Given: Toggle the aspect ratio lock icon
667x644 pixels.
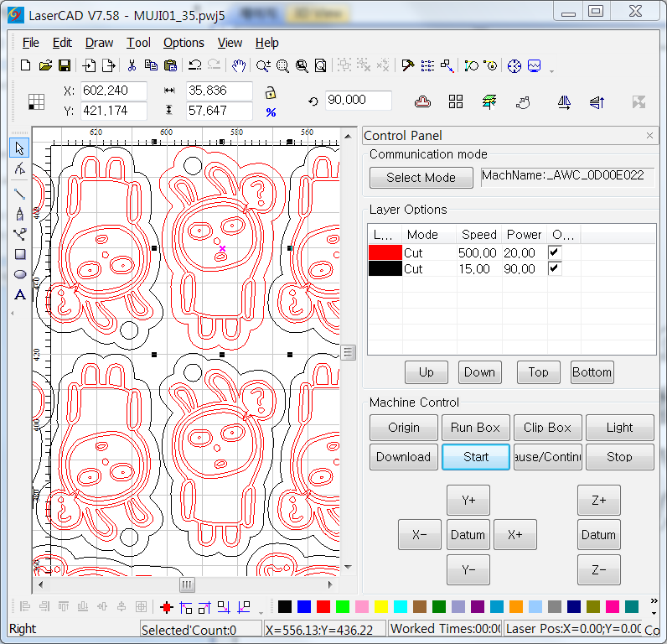Looking at the screenshot, I should tap(271, 92).
